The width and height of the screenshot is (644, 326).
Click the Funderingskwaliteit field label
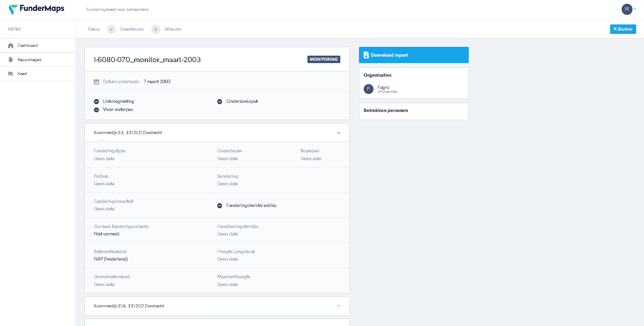coord(114,201)
